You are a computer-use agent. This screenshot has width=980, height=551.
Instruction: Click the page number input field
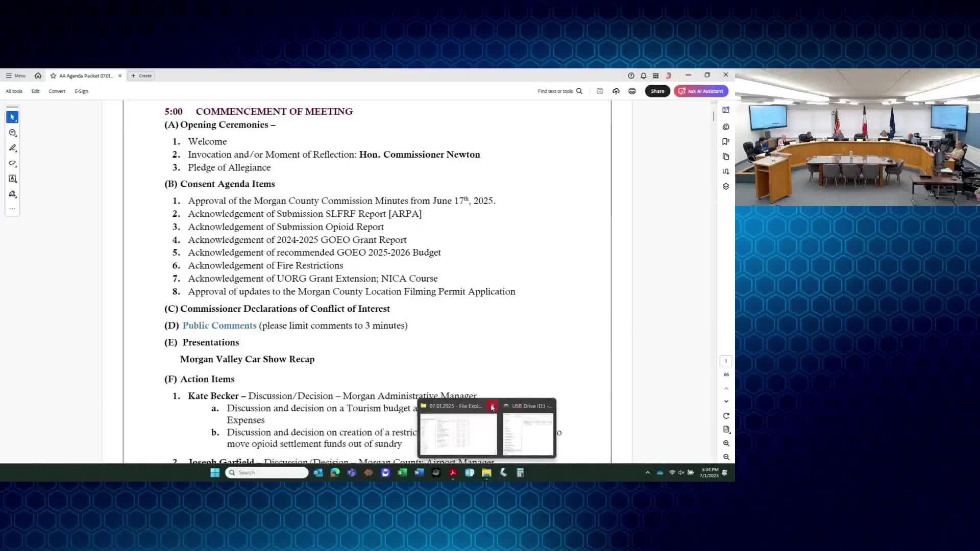coord(726,361)
